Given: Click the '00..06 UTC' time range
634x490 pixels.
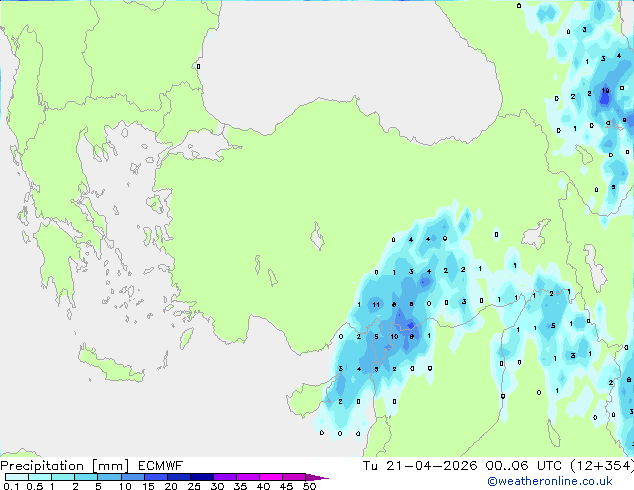Looking at the screenshot, I should pyautogui.click(x=524, y=466).
